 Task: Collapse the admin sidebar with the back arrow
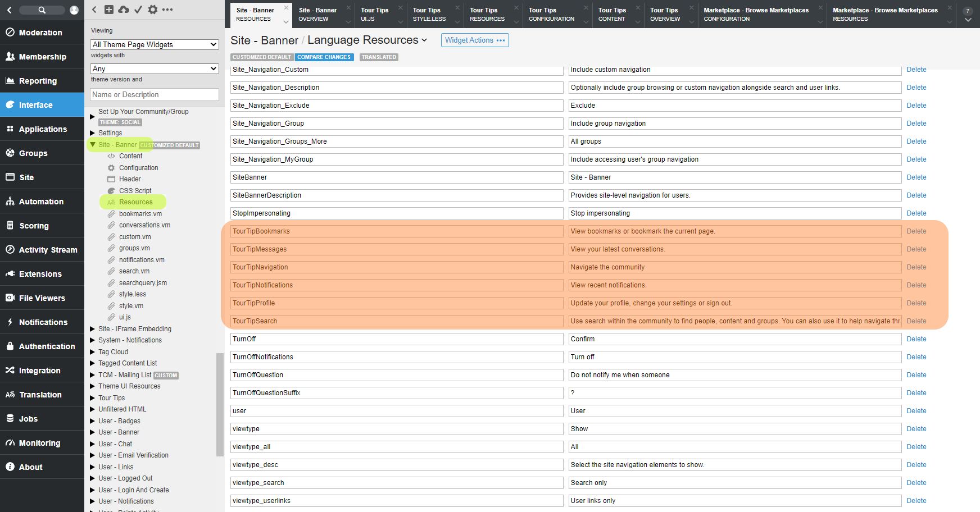coord(10,10)
